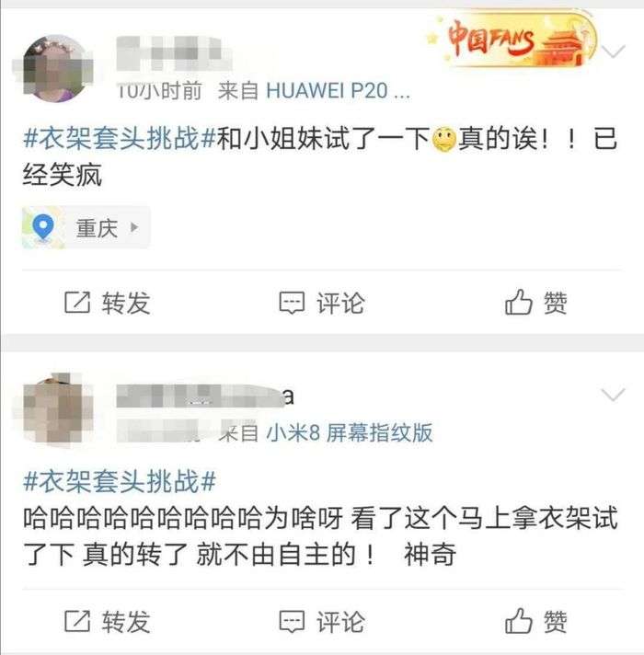Like the first post with thumbs-up icon

click(518, 302)
